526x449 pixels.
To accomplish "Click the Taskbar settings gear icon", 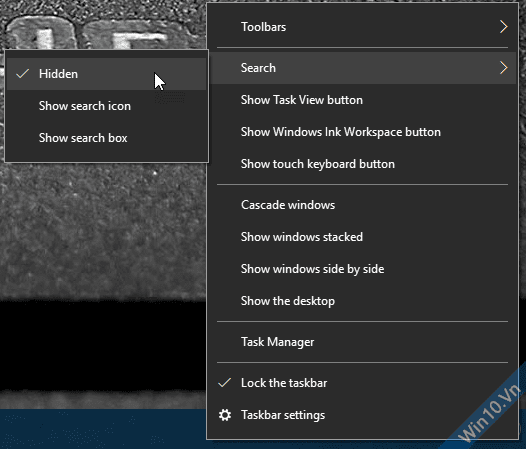I will pyautogui.click(x=225, y=415).
